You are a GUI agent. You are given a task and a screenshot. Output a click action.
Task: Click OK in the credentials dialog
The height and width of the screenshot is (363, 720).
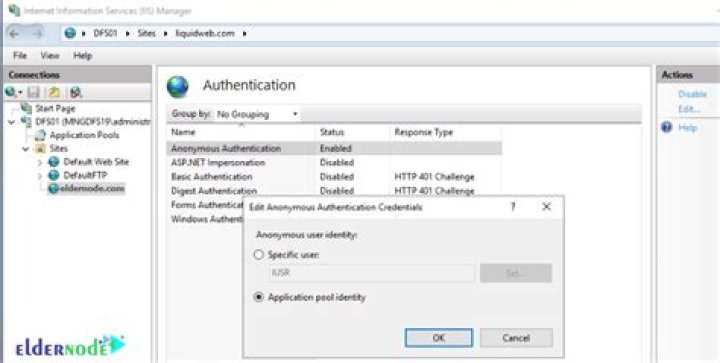click(439, 338)
